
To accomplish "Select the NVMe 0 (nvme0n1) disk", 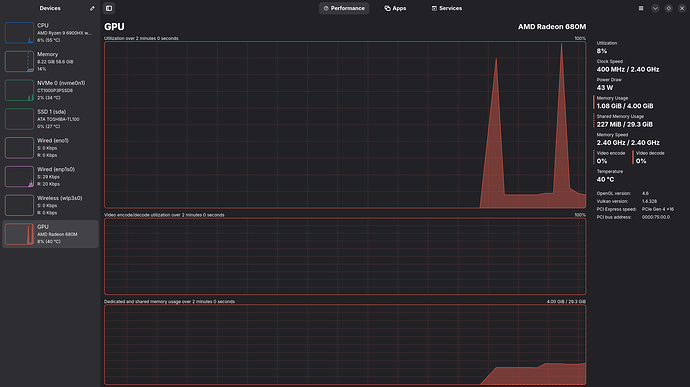I will point(50,90).
